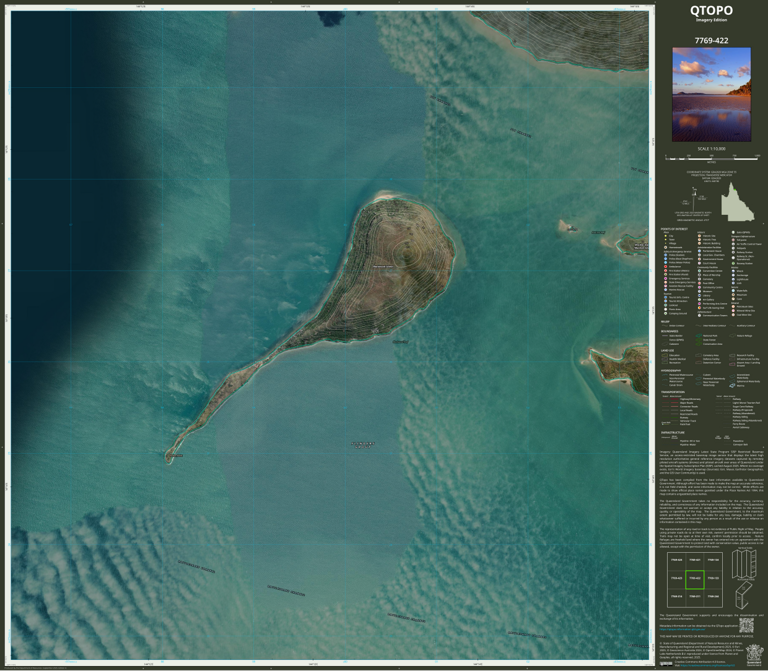Click the accordion map folding diagram
The image size is (768, 671).
(x=744, y=563)
